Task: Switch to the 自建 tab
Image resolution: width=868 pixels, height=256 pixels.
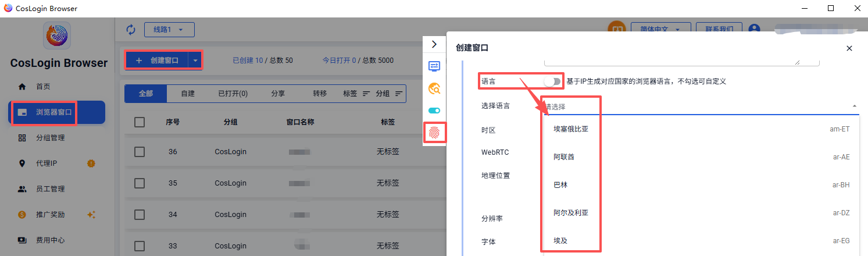Action: pos(188,94)
